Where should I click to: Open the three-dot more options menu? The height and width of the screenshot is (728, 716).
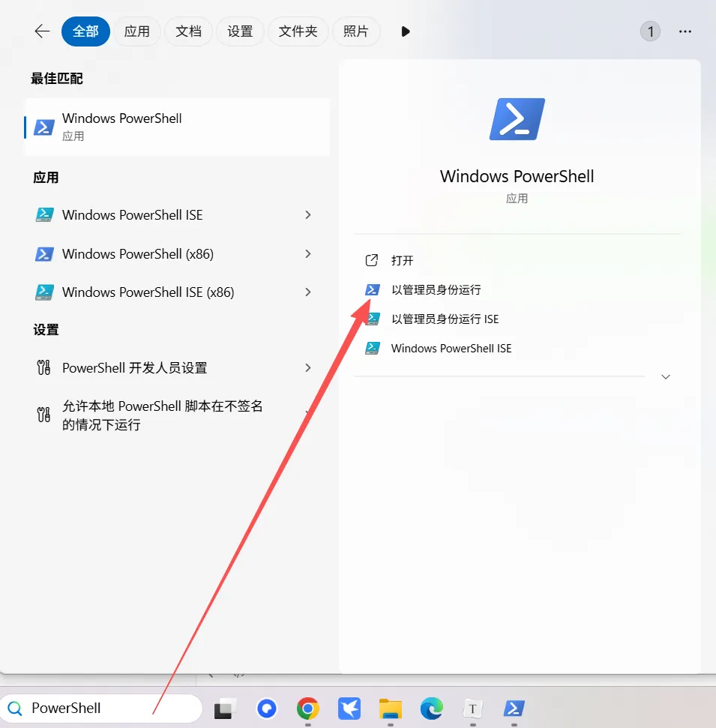click(x=685, y=31)
